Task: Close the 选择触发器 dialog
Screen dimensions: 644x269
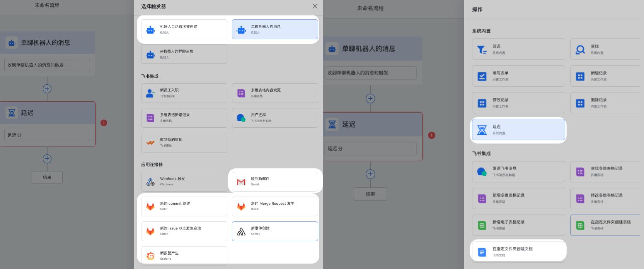Action: pyautogui.click(x=315, y=6)
